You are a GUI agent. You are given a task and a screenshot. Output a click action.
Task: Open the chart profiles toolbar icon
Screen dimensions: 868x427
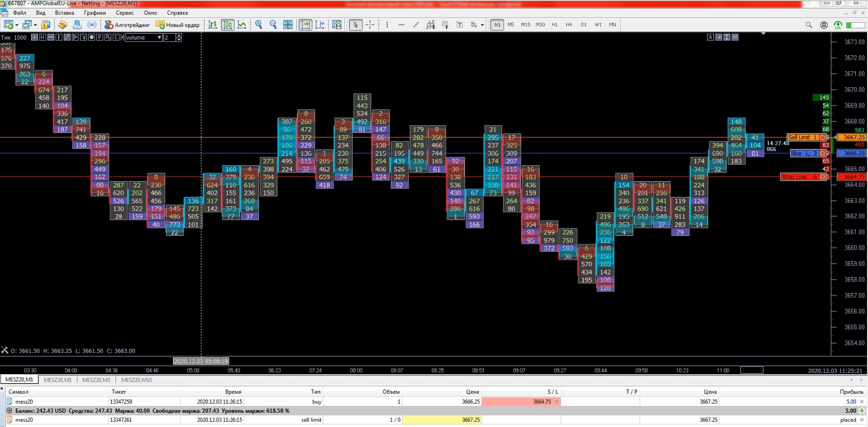coord(27,25)
